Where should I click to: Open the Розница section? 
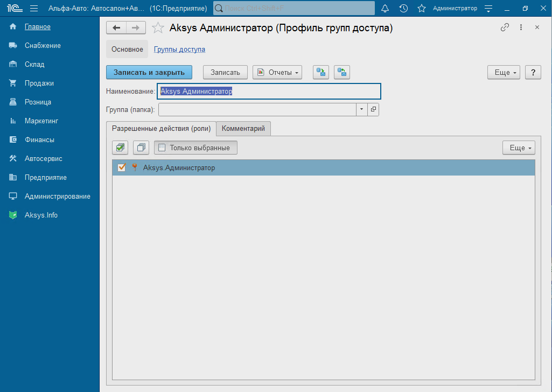tap(38, 102)
